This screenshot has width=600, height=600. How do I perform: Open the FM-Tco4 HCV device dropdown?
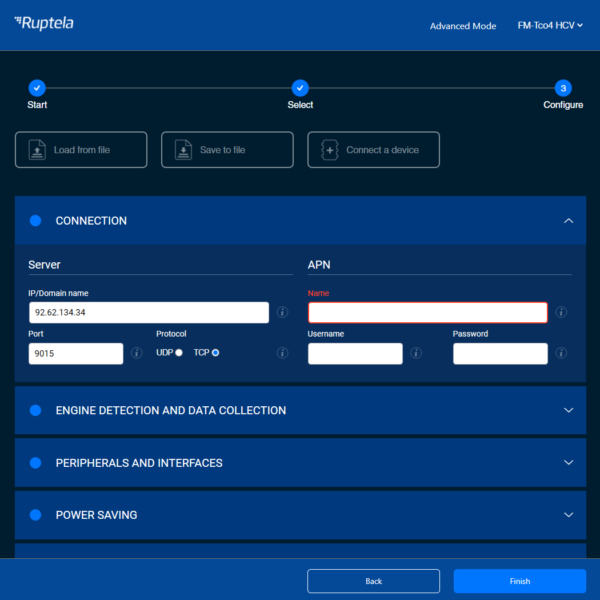pos(551,26)
